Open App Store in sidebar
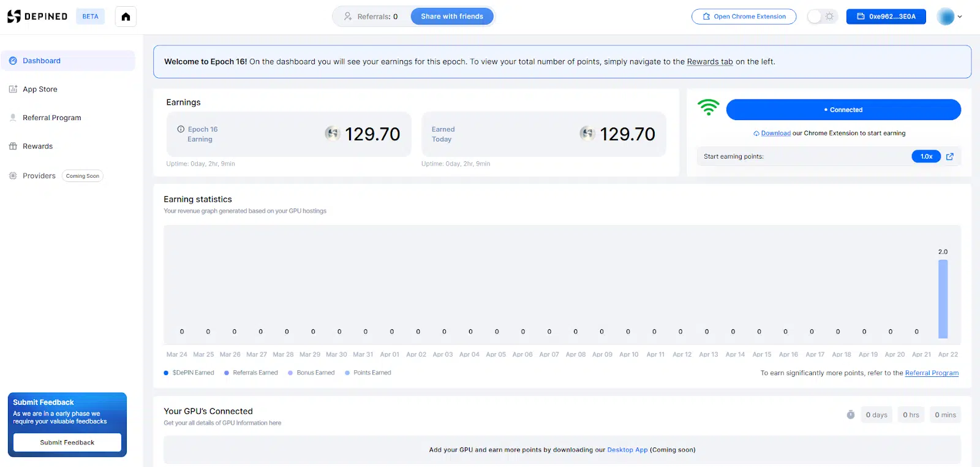Viewport: 980px width, 467px height. [x=40, y=89]
